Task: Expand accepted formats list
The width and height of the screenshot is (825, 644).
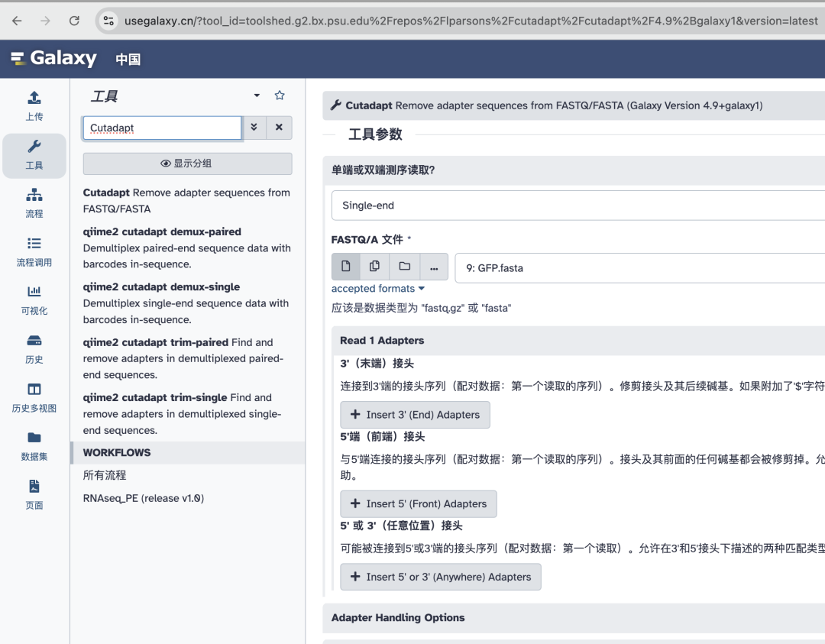Action: 378,288
